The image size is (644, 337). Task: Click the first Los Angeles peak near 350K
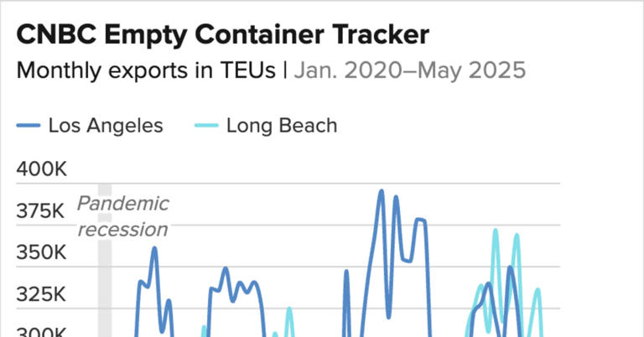154,248
